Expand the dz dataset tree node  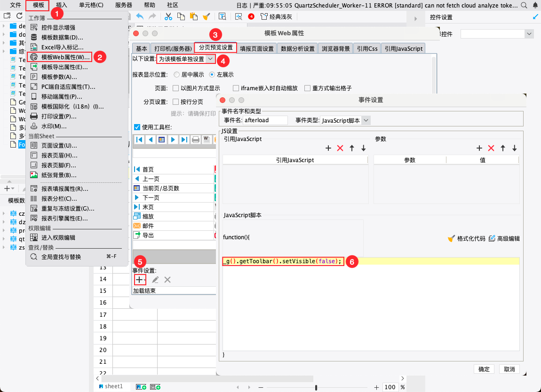4,222
